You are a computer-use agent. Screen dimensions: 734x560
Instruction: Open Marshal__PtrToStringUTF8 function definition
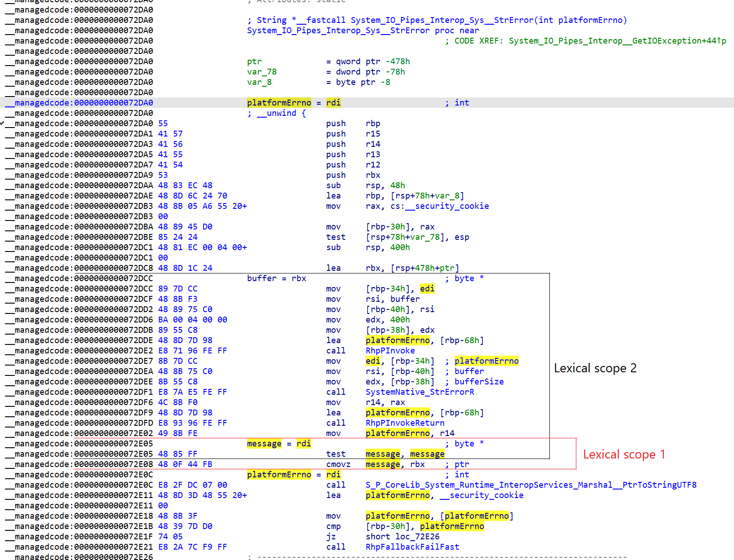click(530, 485)
